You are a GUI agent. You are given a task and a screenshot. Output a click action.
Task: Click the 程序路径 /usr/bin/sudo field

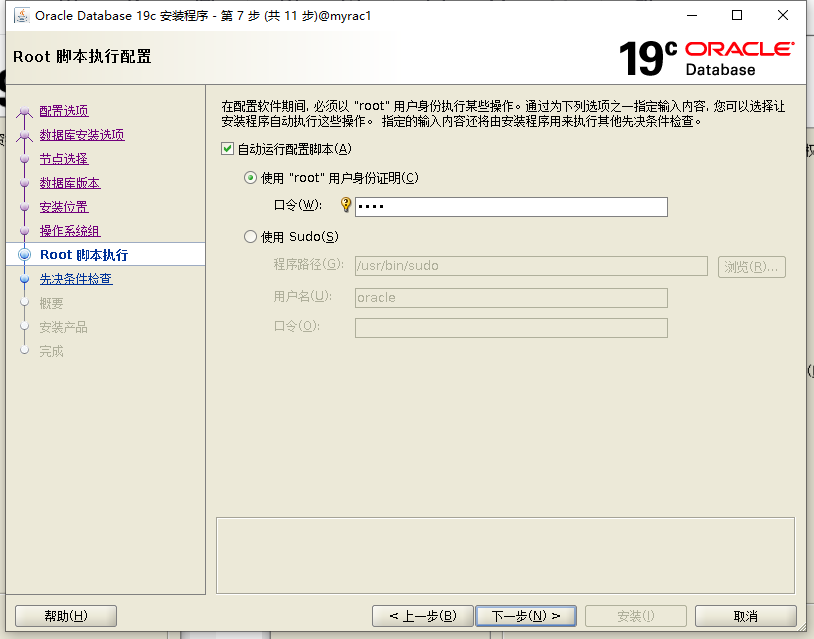(531, 266)
